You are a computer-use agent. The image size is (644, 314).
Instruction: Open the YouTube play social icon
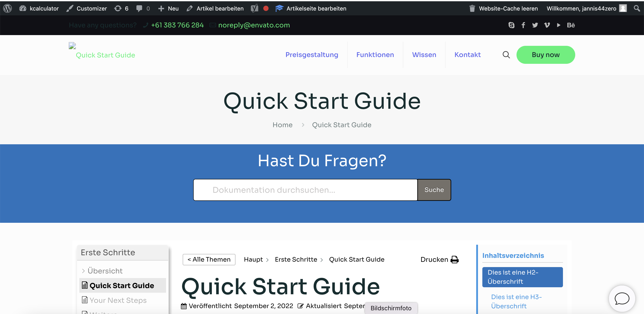tap(559, 25)
